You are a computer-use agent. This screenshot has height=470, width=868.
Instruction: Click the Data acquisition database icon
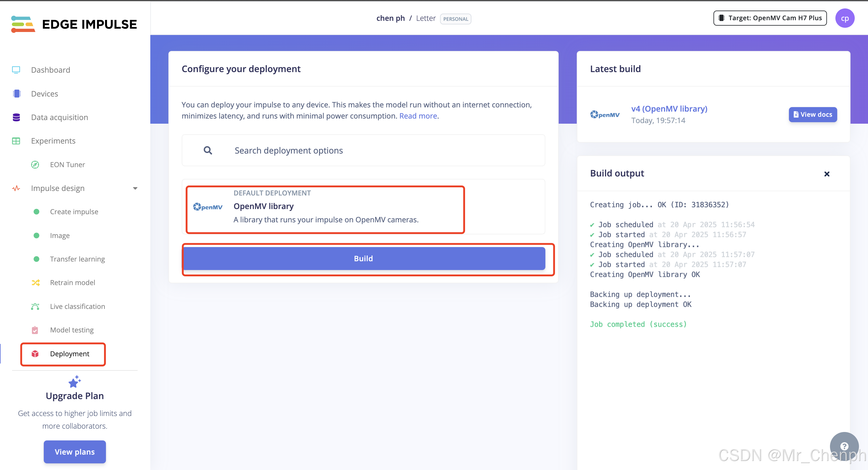tap(16, 117)
